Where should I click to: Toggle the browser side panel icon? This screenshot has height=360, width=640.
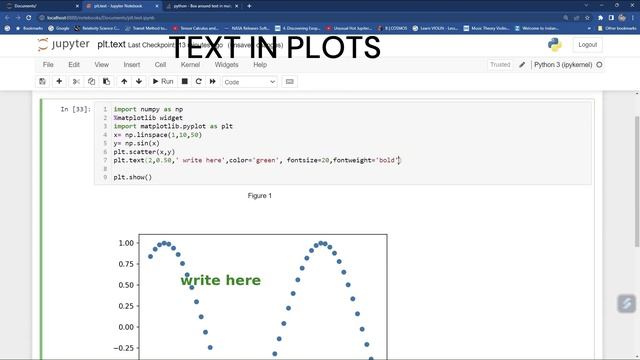click(611, 18)
